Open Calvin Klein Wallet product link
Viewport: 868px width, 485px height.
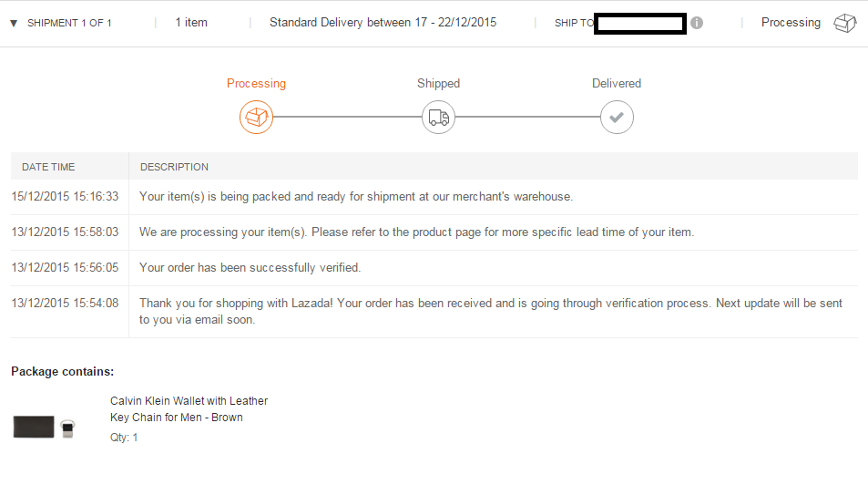pos(189,409)
